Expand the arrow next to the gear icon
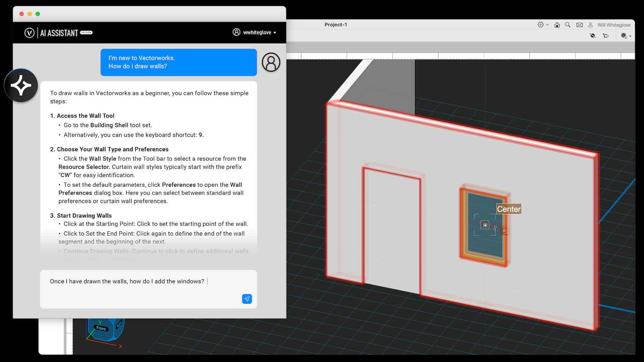Image resolution: width=644 pixels, height=362 pixels. click(547, 25)
